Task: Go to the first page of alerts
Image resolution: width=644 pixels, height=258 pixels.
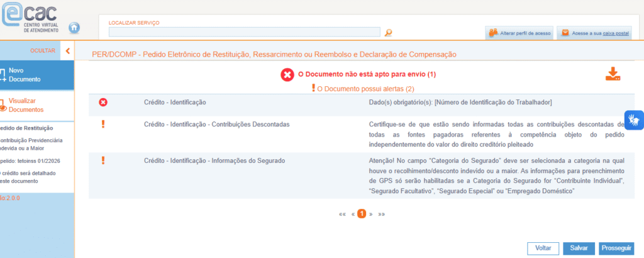Action: [x=342, y=214]
